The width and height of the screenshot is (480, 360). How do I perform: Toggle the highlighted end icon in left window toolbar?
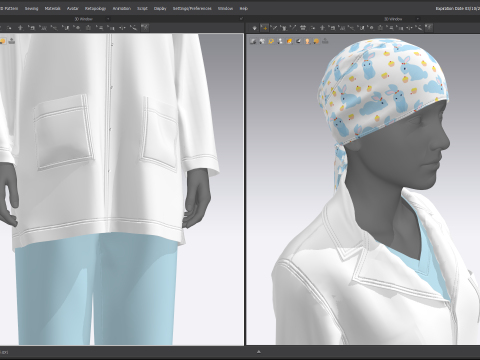(x=145, y=28)
